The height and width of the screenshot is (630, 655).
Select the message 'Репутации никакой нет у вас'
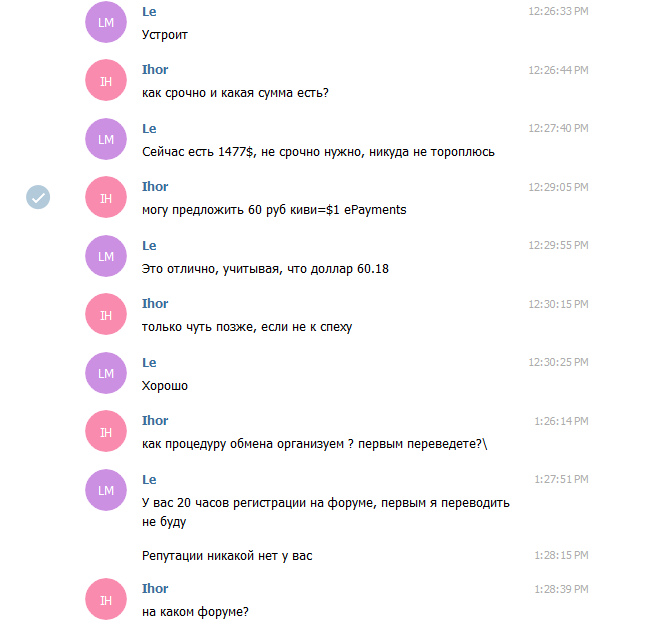point(227,556)
